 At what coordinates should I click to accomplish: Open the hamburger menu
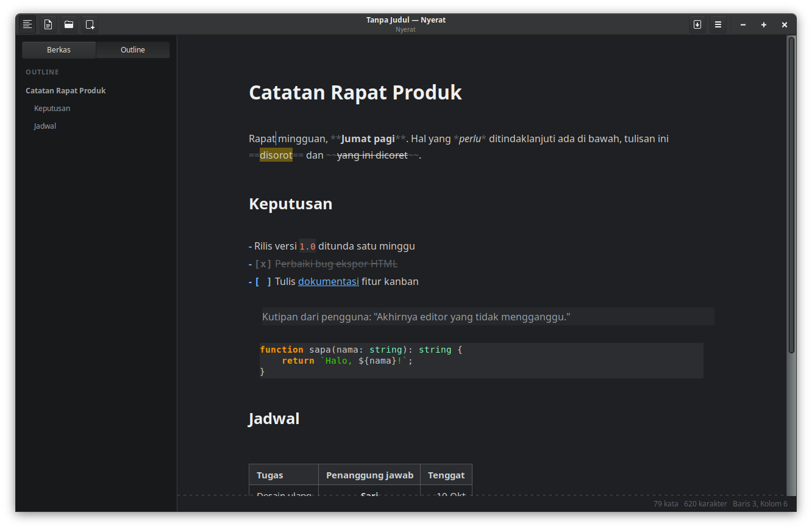[718, 24]
